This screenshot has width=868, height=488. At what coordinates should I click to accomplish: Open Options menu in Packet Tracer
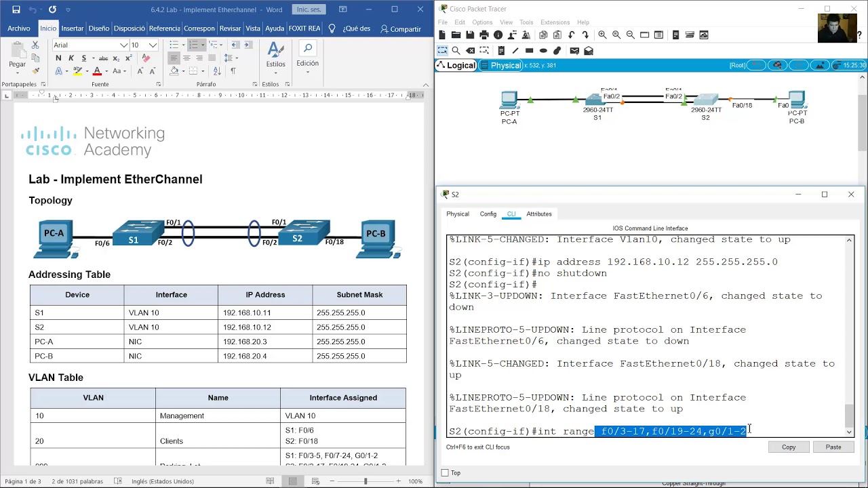point(482,22)
